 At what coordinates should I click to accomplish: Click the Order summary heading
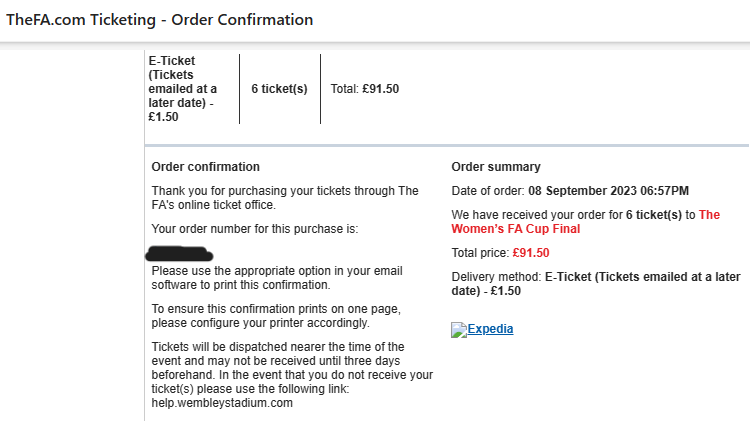496,166
